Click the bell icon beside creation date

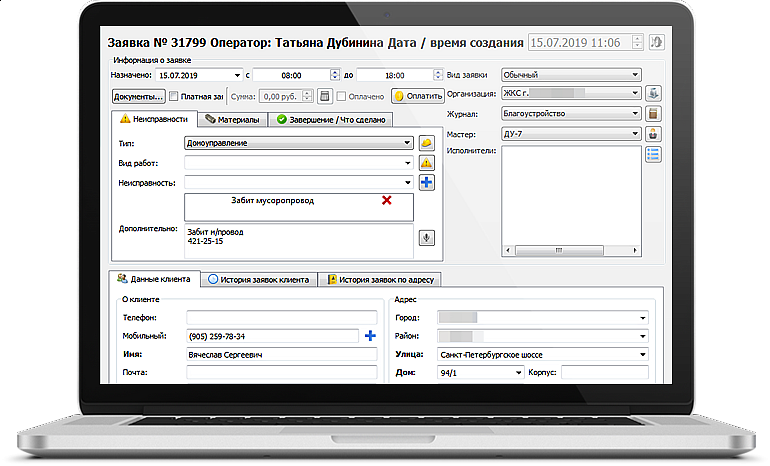click(657, 42)
